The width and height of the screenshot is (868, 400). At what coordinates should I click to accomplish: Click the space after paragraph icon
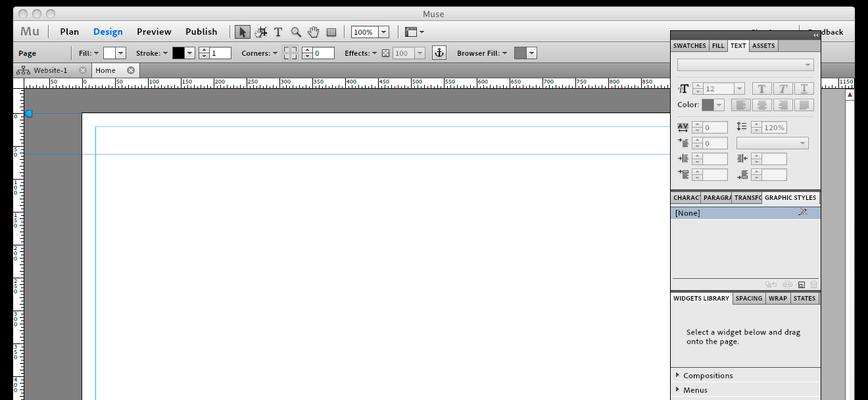(742, 175)
